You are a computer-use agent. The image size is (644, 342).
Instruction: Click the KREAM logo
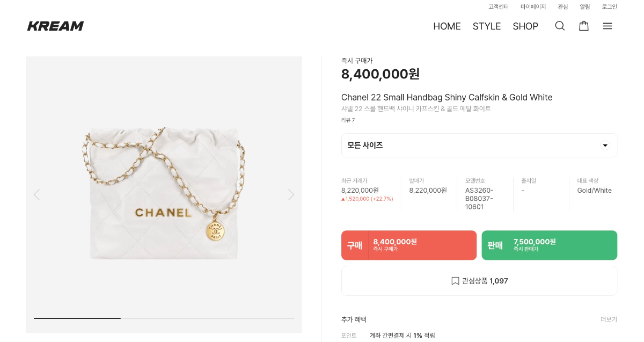pyautogui.click(x=55, y=26)
